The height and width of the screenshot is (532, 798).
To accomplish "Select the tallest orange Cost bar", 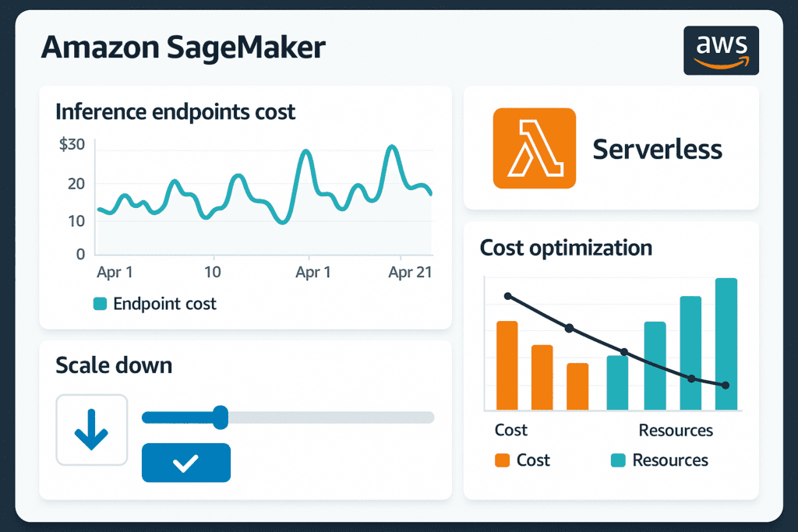I will (x=507, y=365).
